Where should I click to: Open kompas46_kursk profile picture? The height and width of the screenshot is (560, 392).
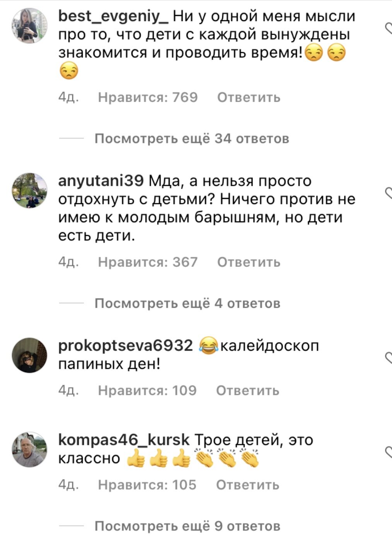30,449
